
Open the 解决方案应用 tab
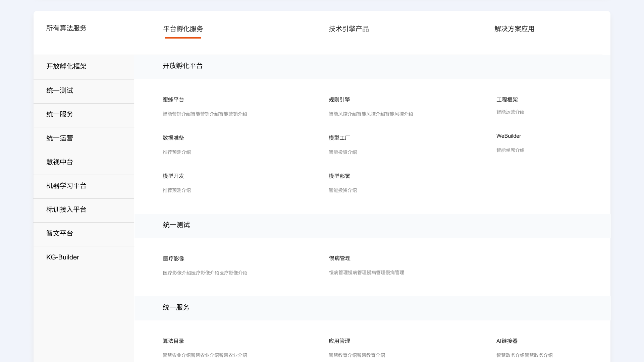(514, 29)
